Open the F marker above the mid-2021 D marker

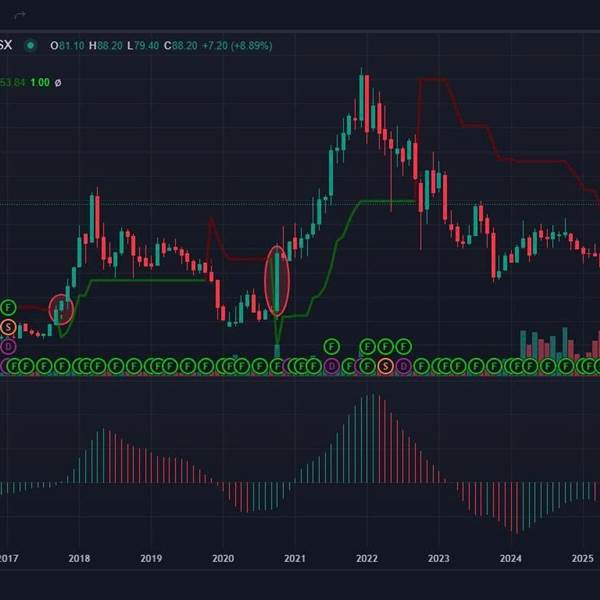coord(332,347)
